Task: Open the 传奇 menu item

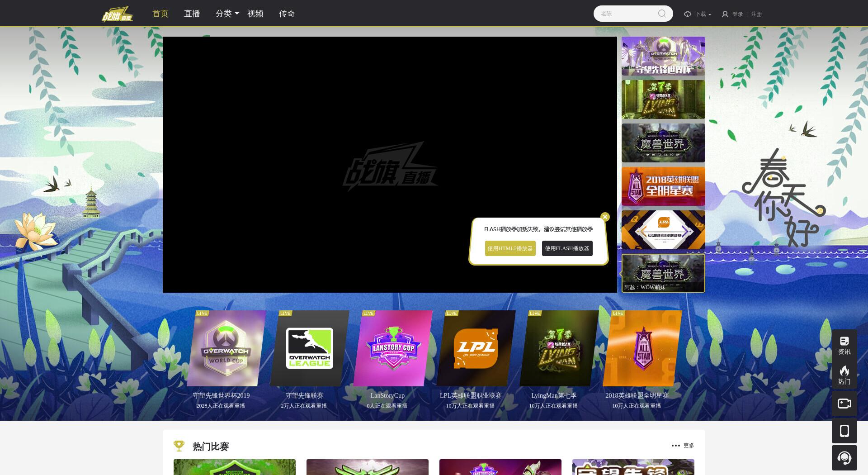Action: click(x=287, y=14)
